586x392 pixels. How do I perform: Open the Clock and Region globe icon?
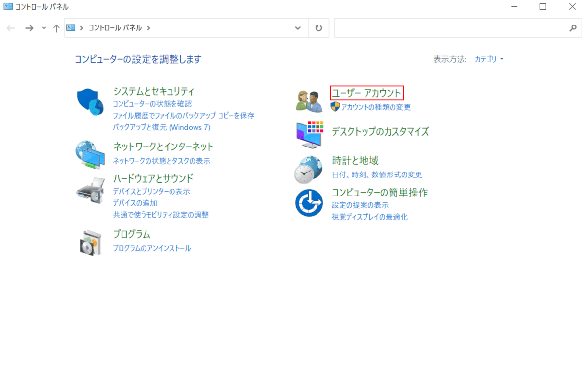point(309,170)
